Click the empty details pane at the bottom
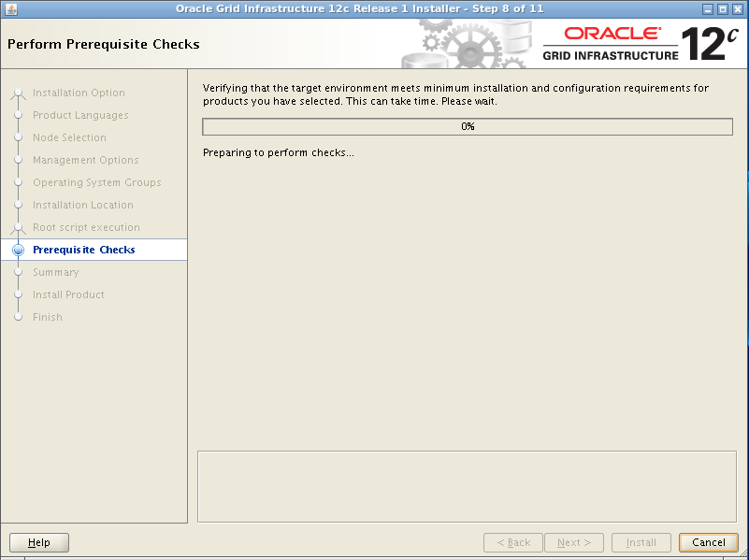Screen dimensions: 749x560 [x=468, y=484]
